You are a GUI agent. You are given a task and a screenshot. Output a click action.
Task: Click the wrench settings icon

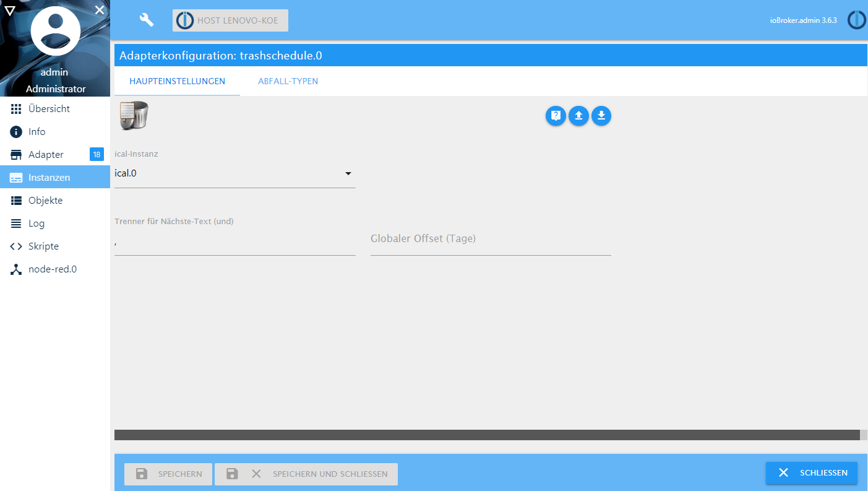tap(147, 20)
